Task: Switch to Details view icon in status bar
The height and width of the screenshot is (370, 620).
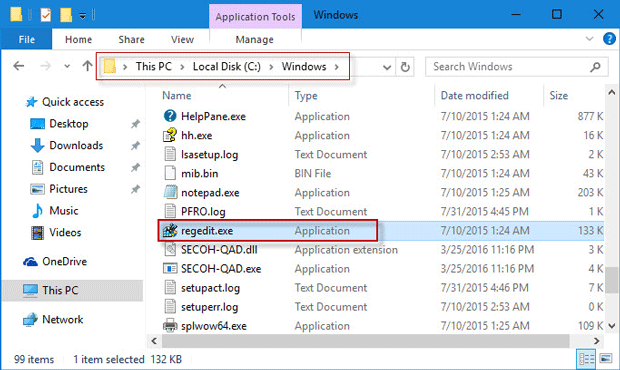Action: coord(586,359)
